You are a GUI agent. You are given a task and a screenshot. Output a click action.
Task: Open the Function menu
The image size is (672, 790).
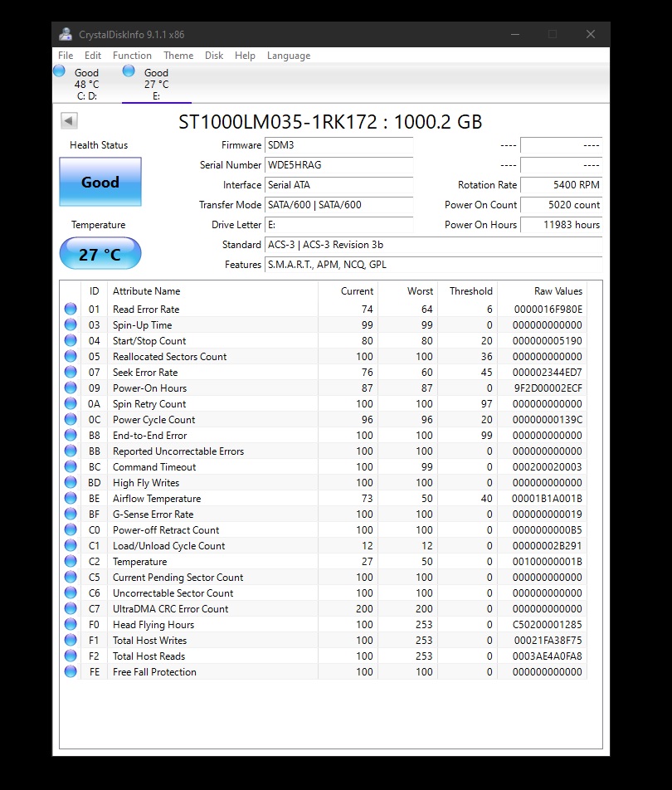pyautogui.click(x=132, y=56)
